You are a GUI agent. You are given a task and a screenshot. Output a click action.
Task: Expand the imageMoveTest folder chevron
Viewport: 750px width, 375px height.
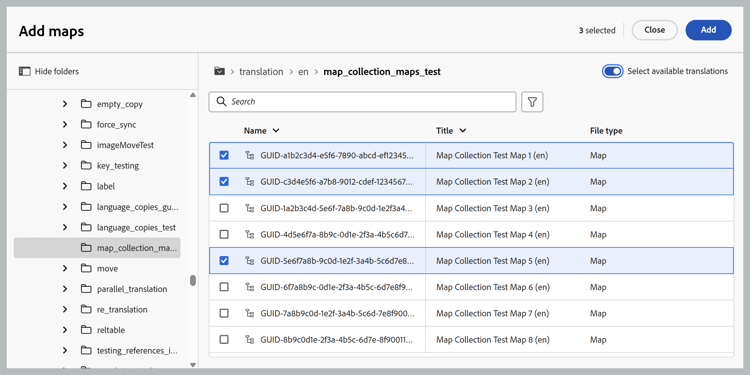65,145
